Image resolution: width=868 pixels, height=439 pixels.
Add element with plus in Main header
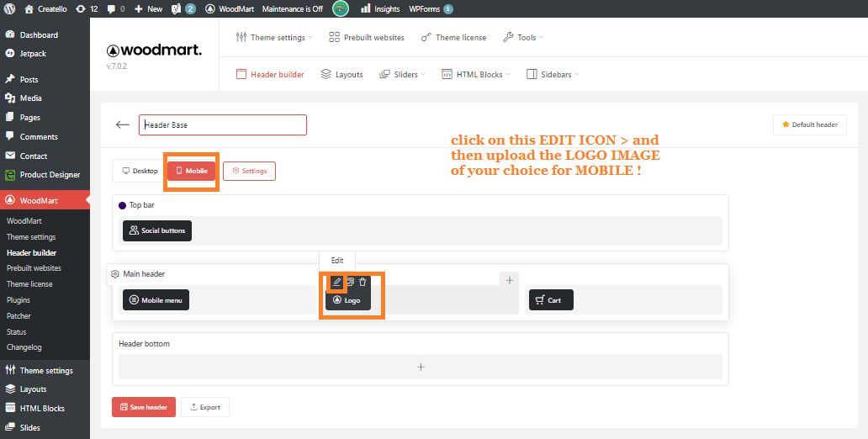[510, 280]
